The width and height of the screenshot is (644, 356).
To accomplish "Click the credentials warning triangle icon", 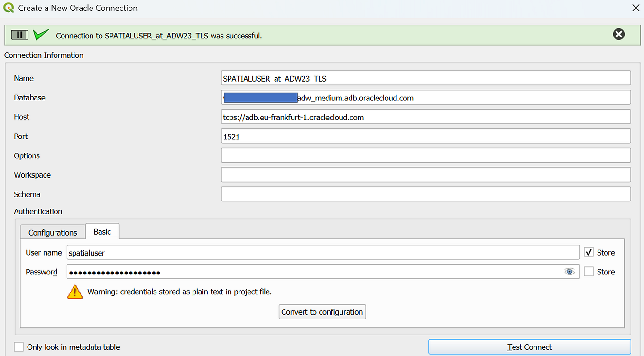I will 74,292.
